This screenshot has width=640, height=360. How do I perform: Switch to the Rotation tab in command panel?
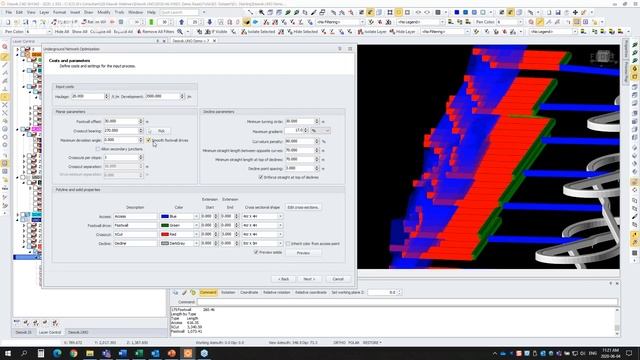[x=228, y=293]
